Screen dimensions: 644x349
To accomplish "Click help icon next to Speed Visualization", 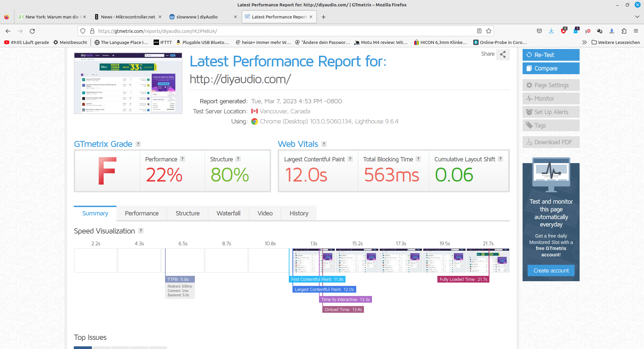I will (x=141, y=231).
